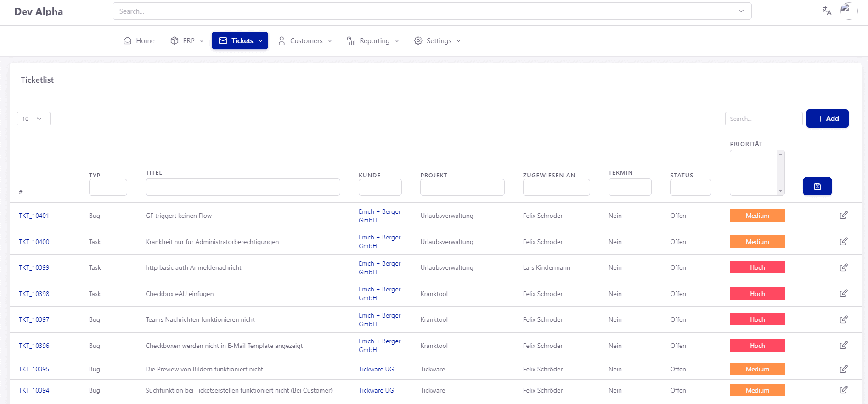Open ticket link TKT_10399
Image resolution: width=868 pixels, height=404 pixels.
coord(34,267)
